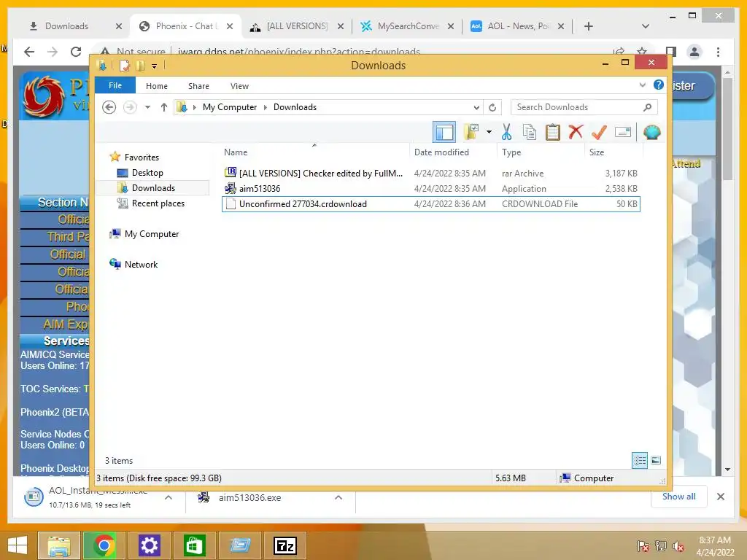Toggle the navigation pane toolbar button
The height and width of the screenshot is (560, 747).
(x=444, y=132)
